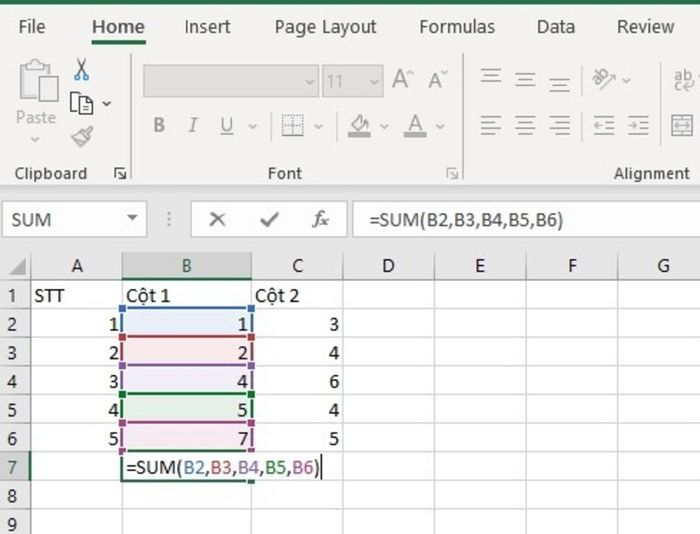Viewport: 700px width, 534px height.
Task: Switch to the Review tab
Action: (646, 27)
